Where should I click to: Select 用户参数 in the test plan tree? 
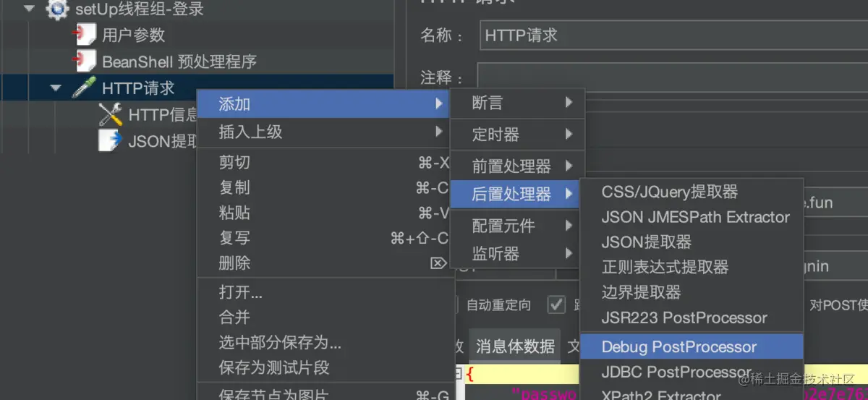pos(133,35)
